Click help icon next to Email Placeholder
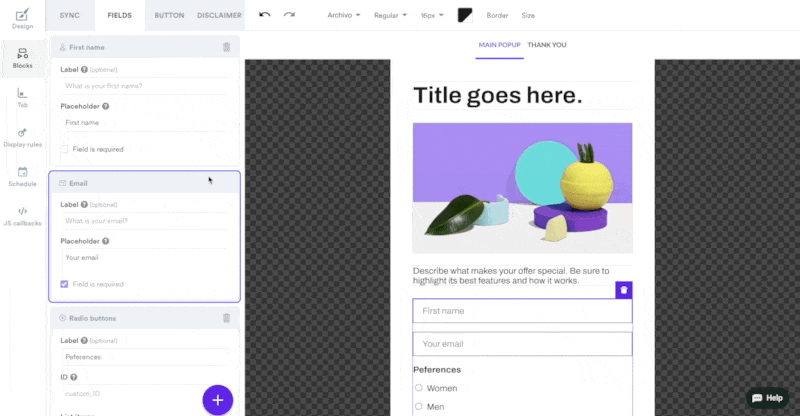Viewport: 800px width, 416px height. (106, 241)
